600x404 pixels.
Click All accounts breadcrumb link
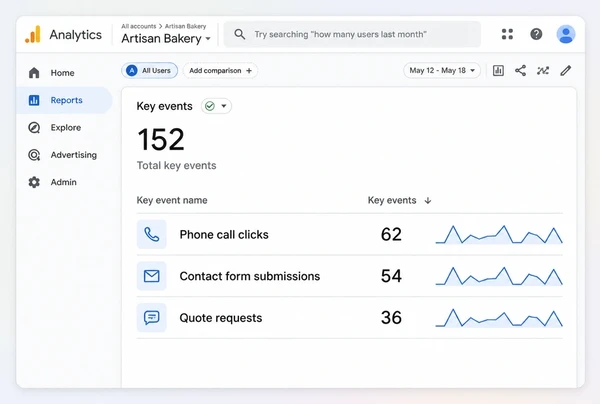point(139,26)
